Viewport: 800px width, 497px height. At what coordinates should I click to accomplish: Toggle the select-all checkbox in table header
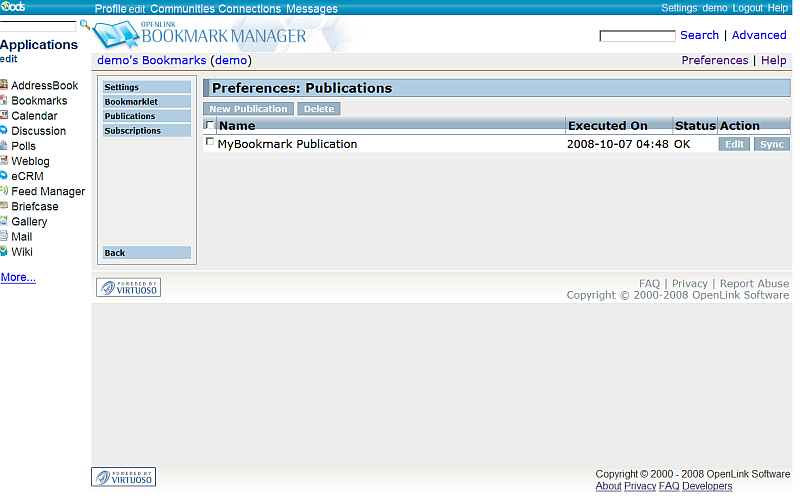209,126
